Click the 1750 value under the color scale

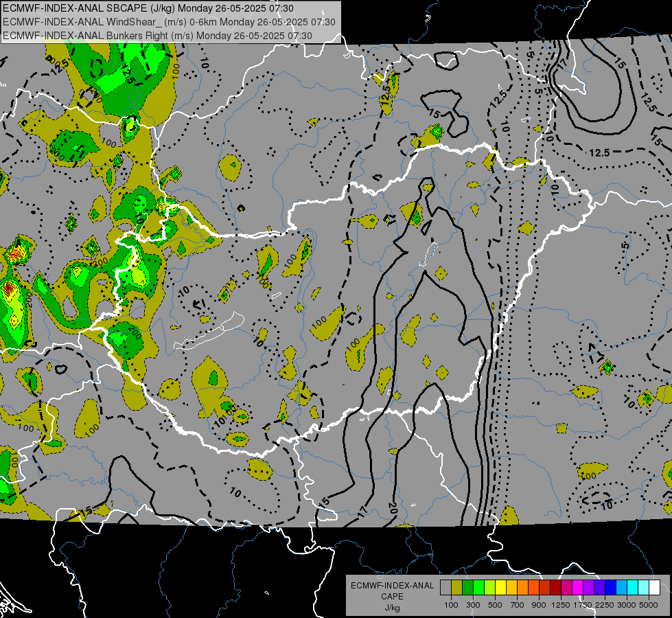583,605
